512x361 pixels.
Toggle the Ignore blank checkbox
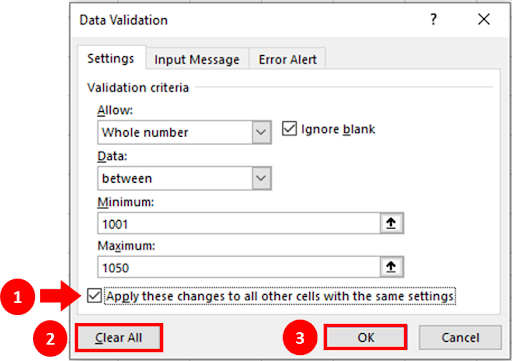point(289,129)
